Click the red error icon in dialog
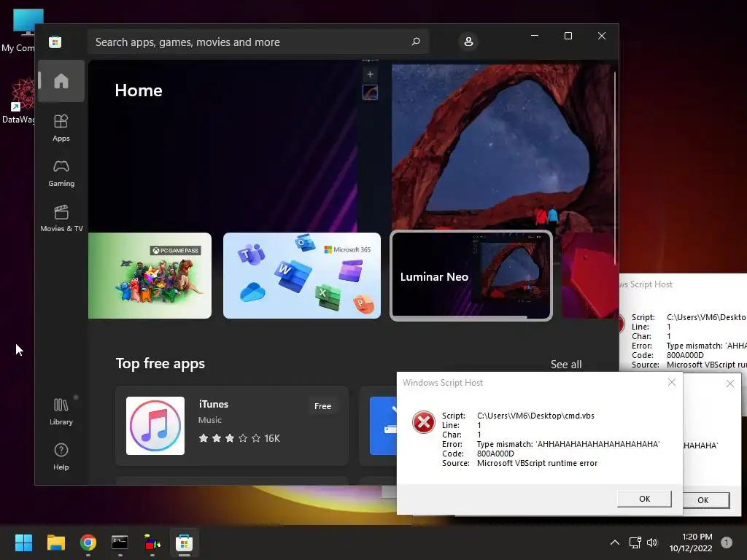 (423, 422)
